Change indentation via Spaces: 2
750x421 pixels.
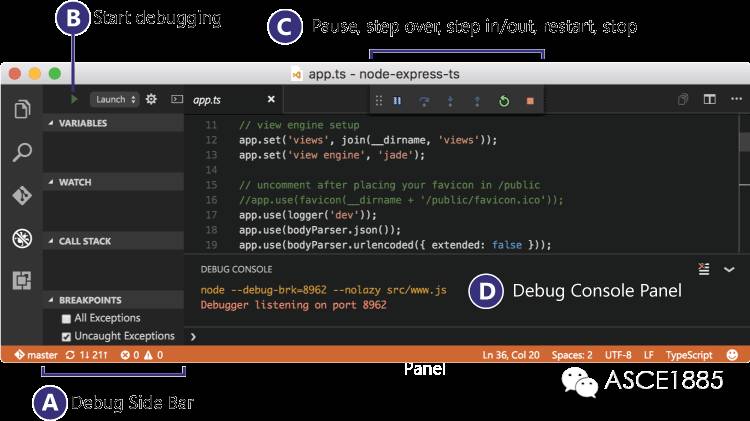point(572,355)
